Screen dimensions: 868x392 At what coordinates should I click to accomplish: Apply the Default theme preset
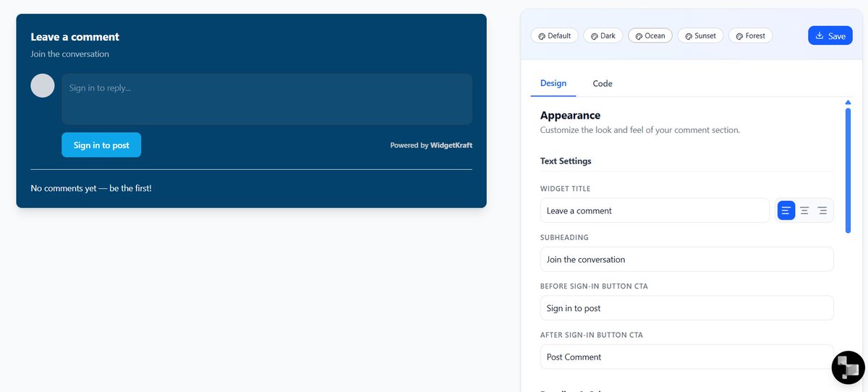point(554,35)
